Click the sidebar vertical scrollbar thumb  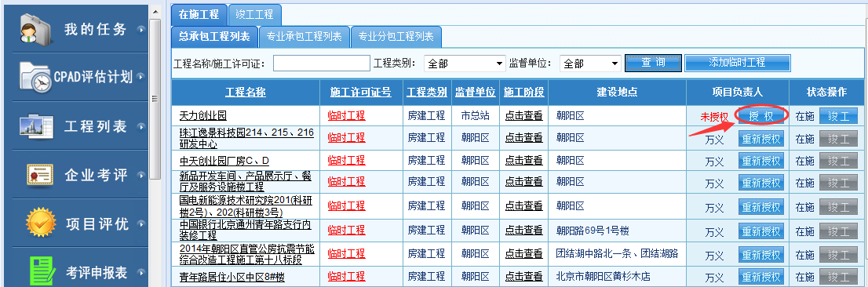tap(155, 99)
